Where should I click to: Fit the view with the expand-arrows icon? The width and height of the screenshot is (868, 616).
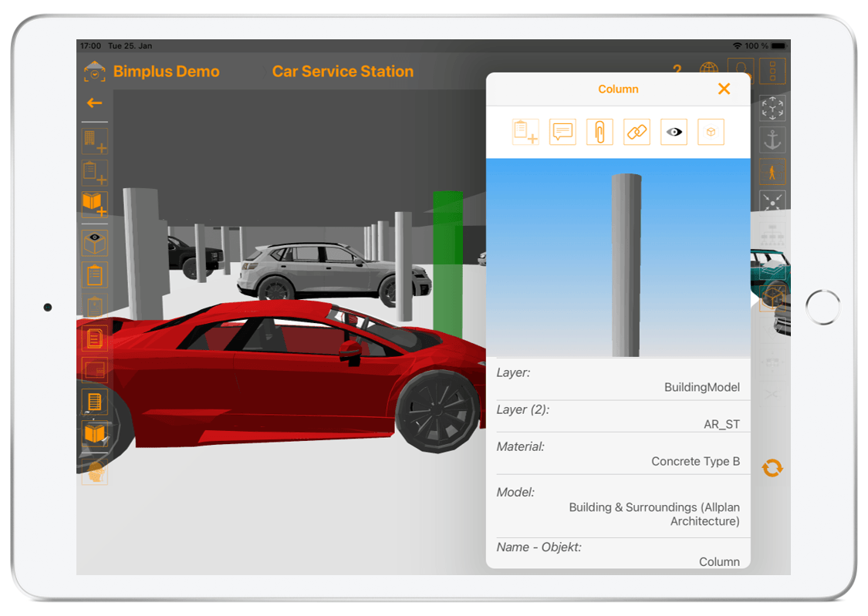(x=772, y=108)
